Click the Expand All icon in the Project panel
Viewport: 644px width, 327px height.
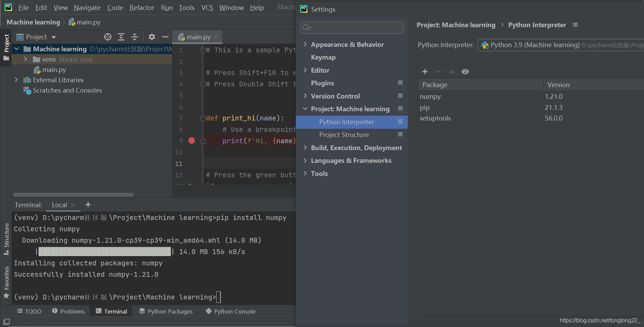tap(121, 37)
